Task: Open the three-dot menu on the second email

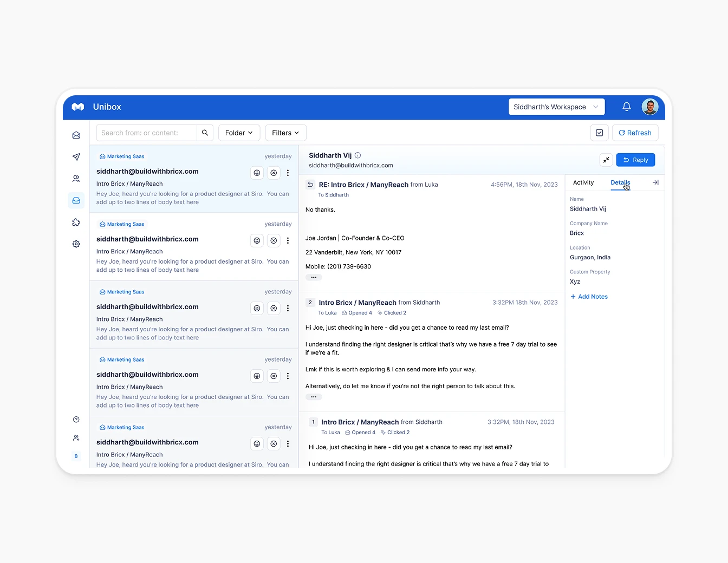Action: click(288, 240)
